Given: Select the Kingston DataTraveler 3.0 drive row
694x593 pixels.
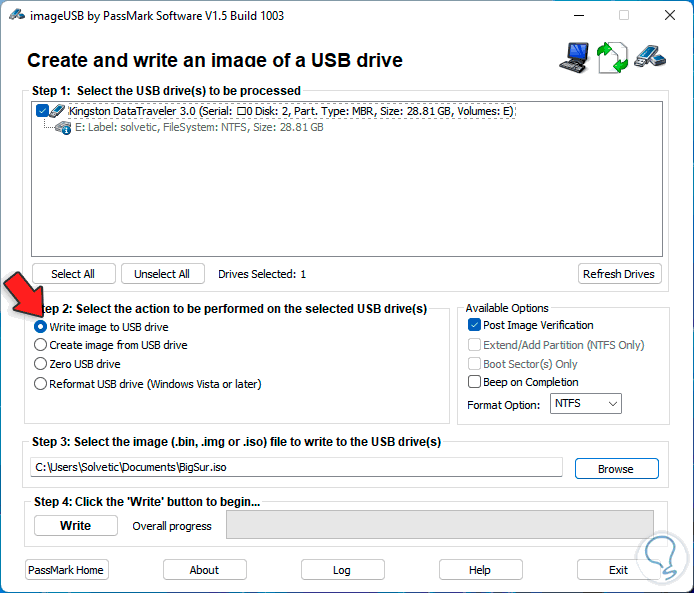Looking at the screenshot, I should click(x=292, y=111).
